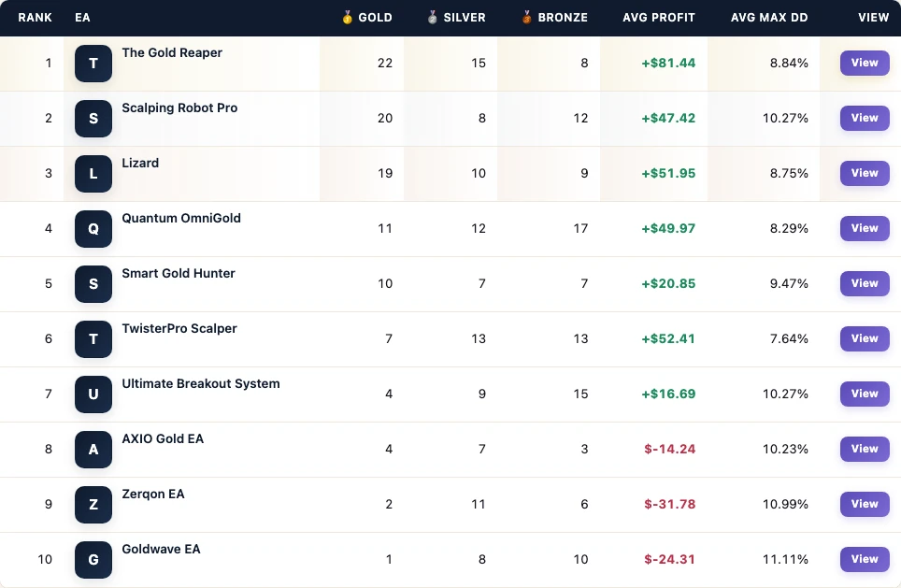Click the +$16.69 average profit value

tap(668, 394)
